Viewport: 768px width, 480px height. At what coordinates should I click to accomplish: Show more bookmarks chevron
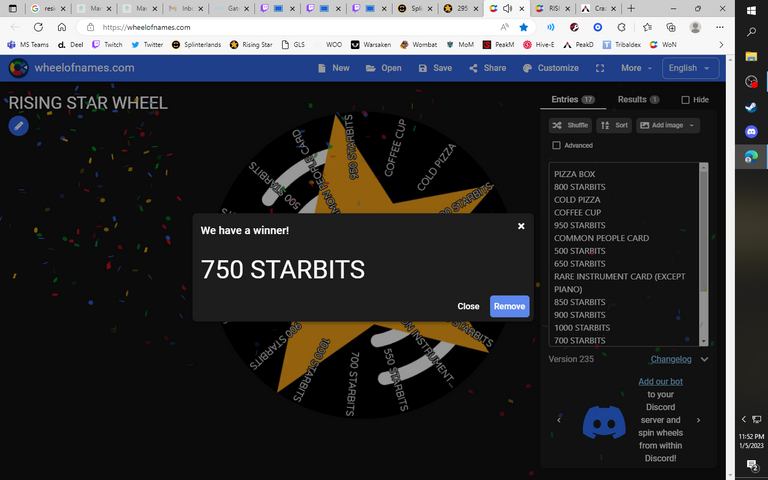coord(721,45)
